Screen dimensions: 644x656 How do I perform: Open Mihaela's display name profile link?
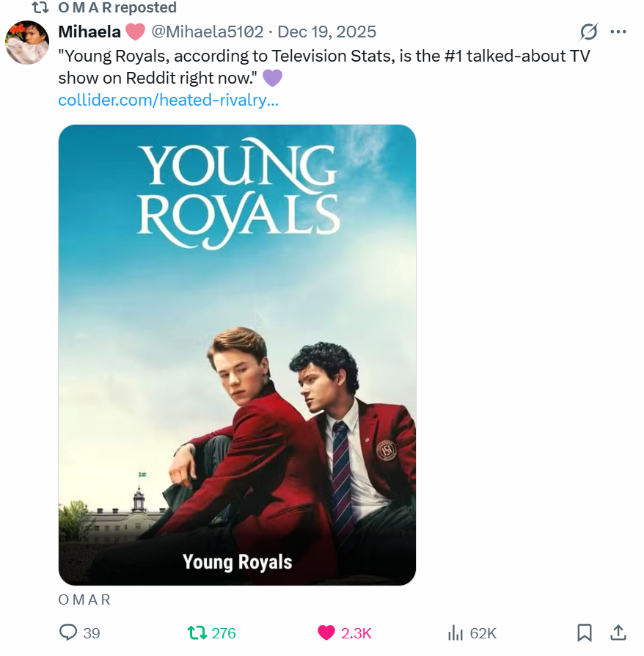89,32
